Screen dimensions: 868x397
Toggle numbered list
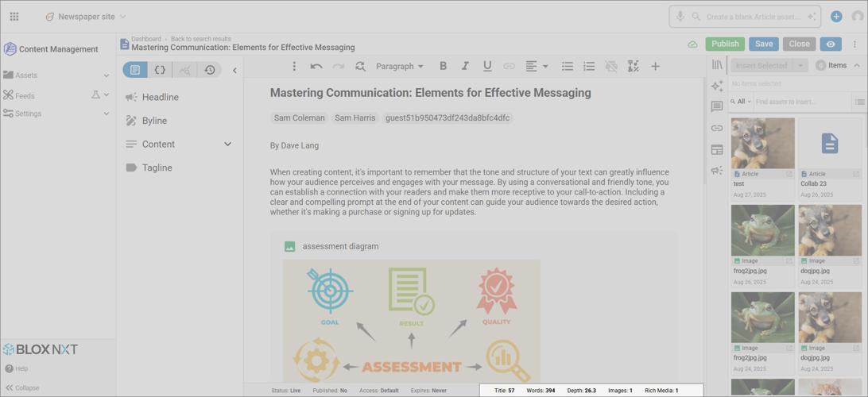pyautogui.click(x=589, y=67)
